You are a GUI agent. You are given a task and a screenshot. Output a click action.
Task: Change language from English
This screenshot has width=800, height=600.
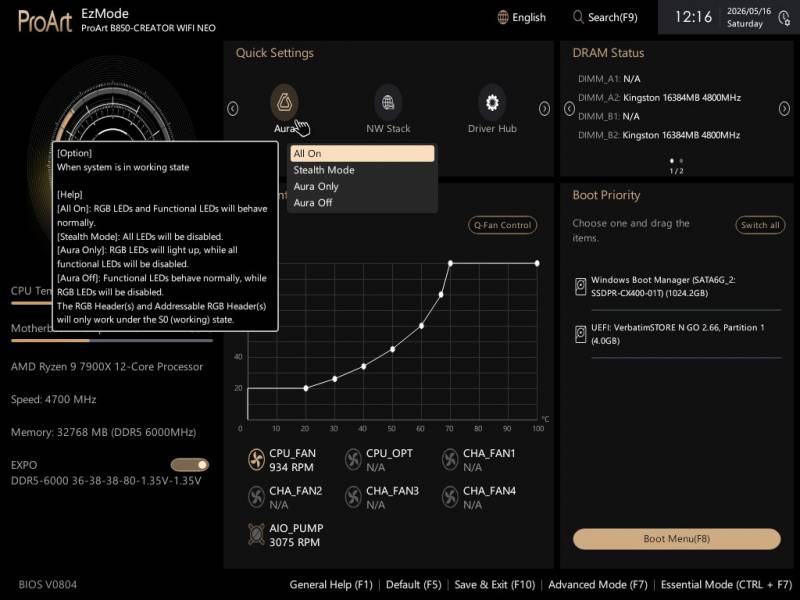529,17
